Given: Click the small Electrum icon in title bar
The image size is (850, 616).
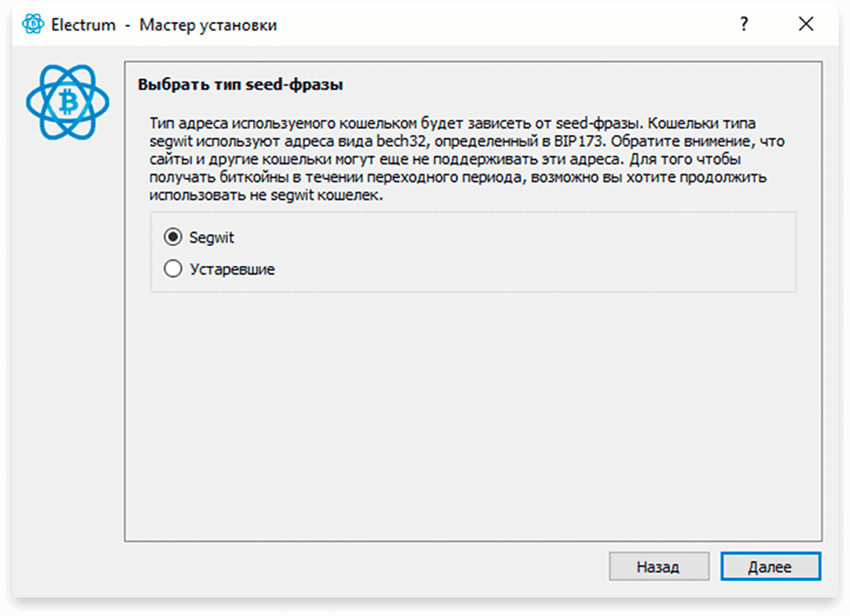Looking at the screenshot, I should pyautogui.click(x=32, y=24).
